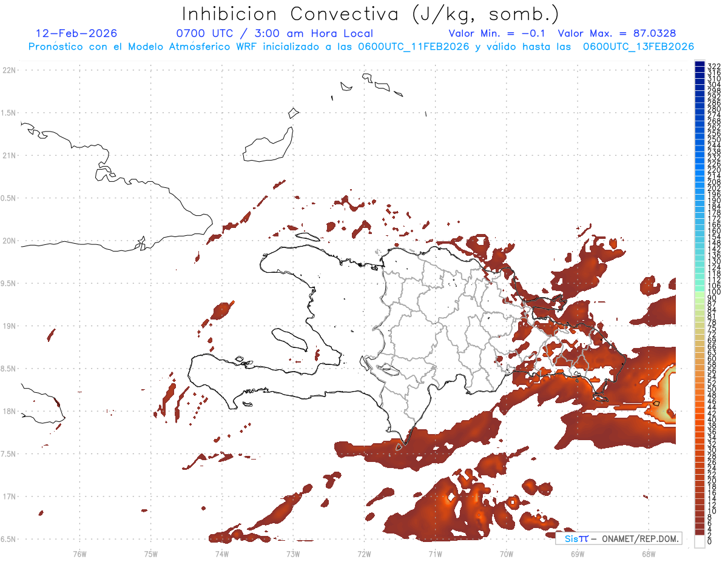Click the '72W' longitude label
The height and width of the screenshot is (562, 728).
[364, 554]
